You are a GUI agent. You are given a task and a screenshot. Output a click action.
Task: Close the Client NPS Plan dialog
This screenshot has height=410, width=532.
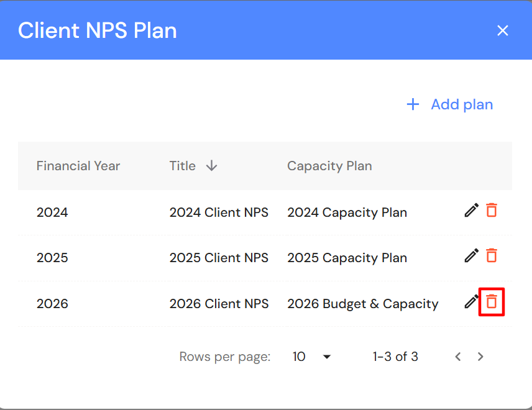click(503, 30)
